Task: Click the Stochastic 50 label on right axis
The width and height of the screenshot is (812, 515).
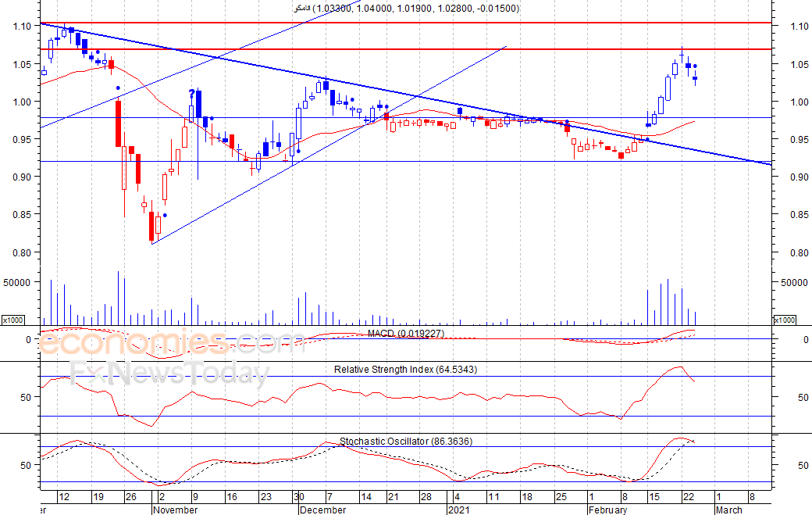Action: [x=803, y=465]
